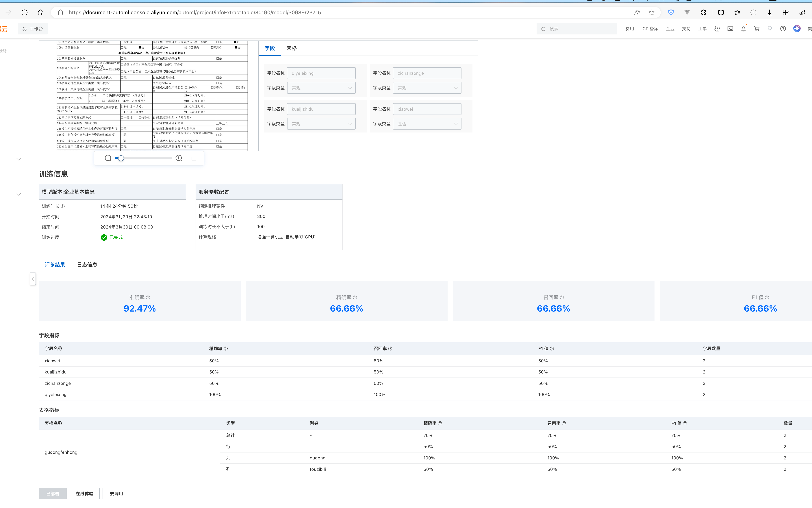Click the 工作台 button

tap(33, 29)
